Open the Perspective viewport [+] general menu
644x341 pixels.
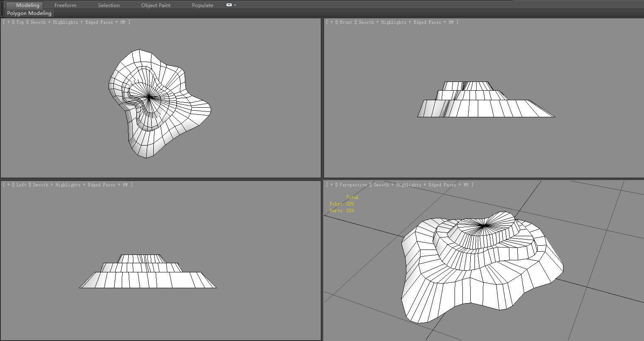point(332,185)
